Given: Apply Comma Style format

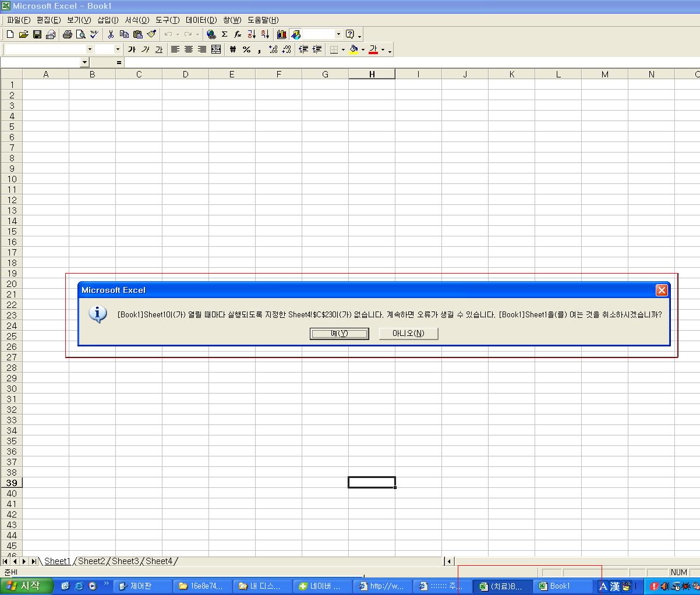Looking at the screenshot, I should pos(259,49).
